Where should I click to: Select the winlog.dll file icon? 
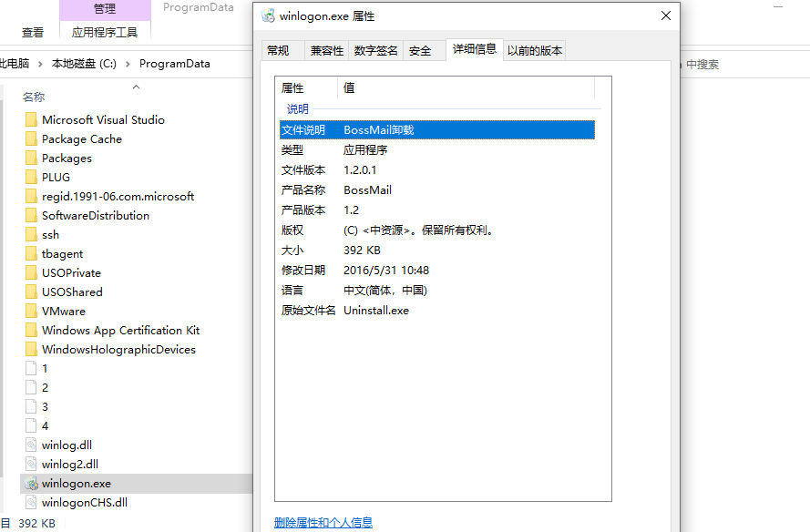pyautogui.click(x=32, y=445)
